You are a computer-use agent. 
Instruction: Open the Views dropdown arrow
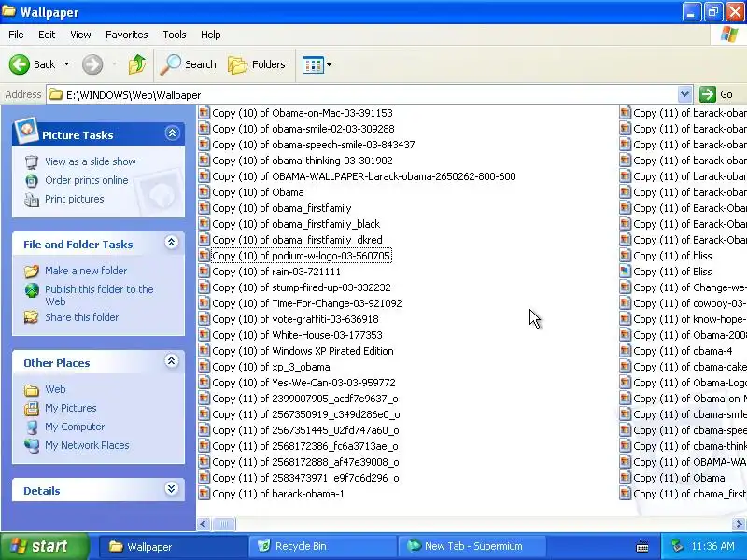click(x=330, y=64)
